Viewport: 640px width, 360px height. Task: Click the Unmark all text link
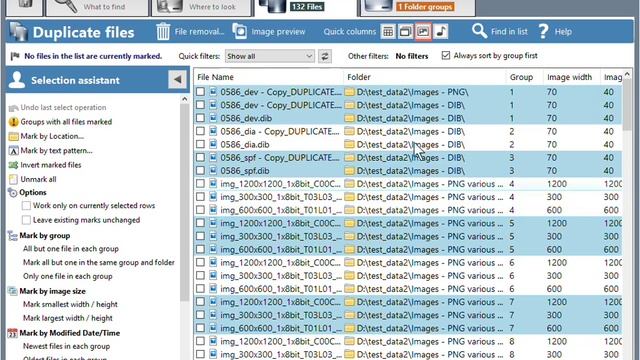coord(38,179)
